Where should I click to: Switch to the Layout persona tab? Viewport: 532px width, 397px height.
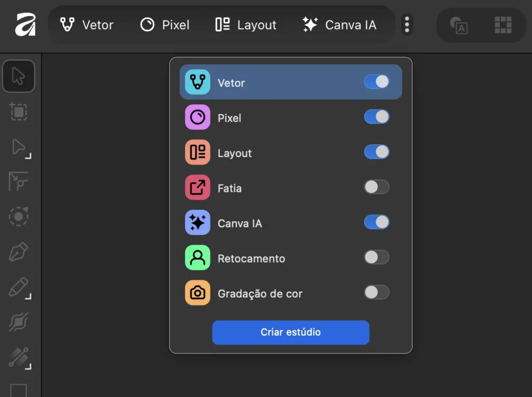point(245,24)
